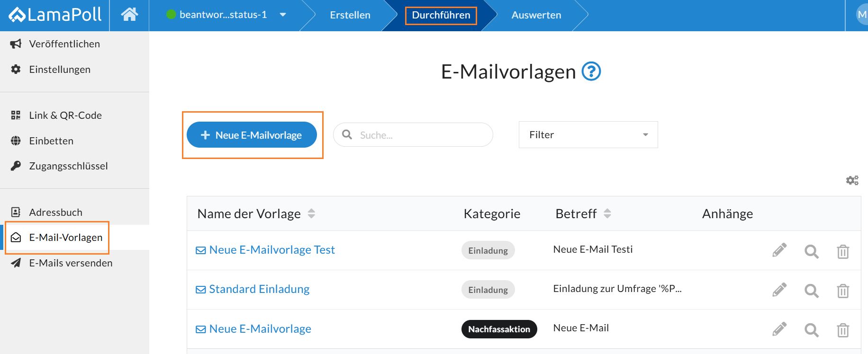Go to the Erstellen step
The width and height of the screenshot is (868, 354).
click(x=350, y=15)
